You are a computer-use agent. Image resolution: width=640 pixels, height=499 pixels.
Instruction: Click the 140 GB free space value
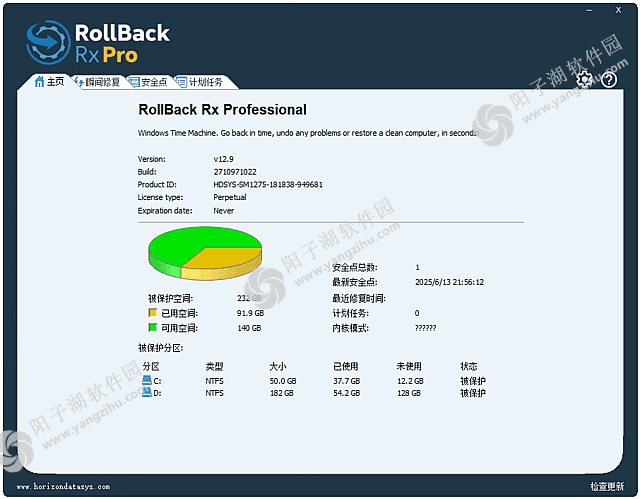[249, 328]
